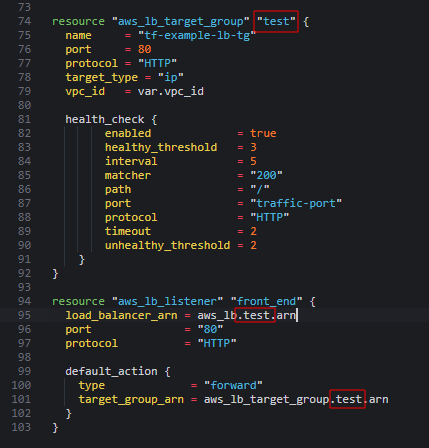Click the value 5 on line 84
The image size is (429, 448).
[253, 161]
